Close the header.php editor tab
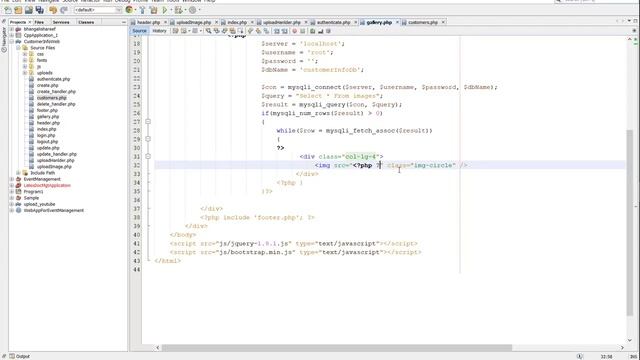Viewport: 640px width, 360px height. [x=165, y=22]
